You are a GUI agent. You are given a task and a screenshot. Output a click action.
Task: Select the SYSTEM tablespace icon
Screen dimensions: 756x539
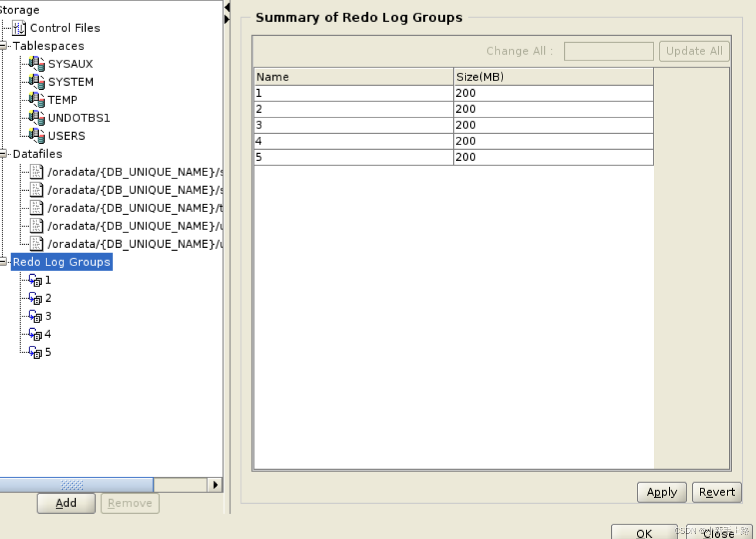37,81
